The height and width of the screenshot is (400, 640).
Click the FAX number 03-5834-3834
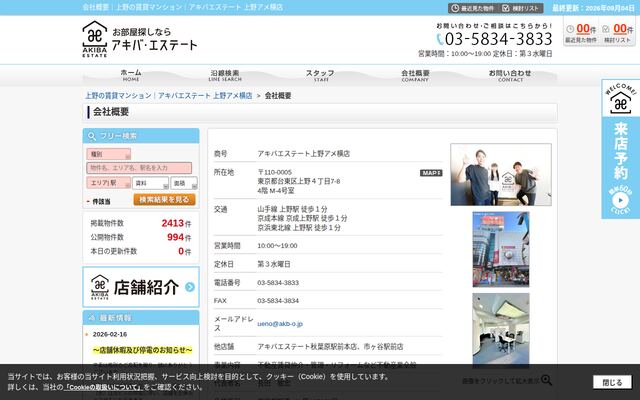coord(278,301)
